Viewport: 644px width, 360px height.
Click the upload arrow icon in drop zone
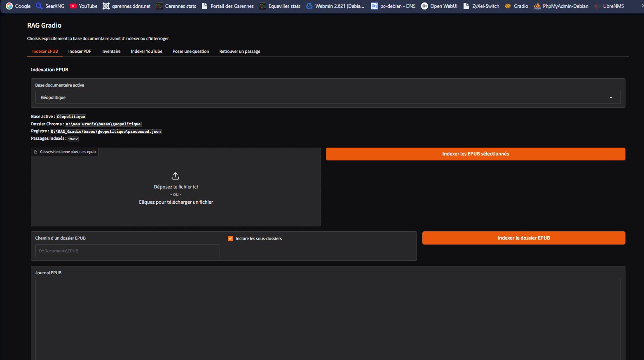click(x=175, y=176)
